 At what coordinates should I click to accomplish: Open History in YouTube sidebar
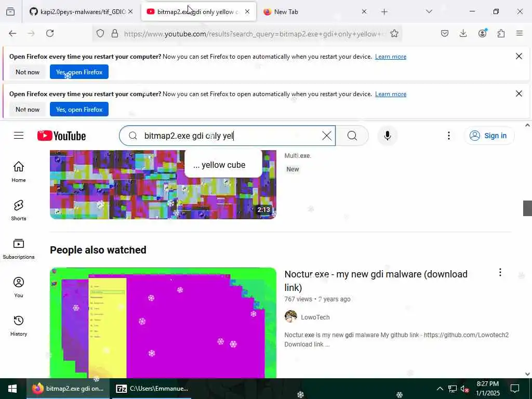point(19,325)
